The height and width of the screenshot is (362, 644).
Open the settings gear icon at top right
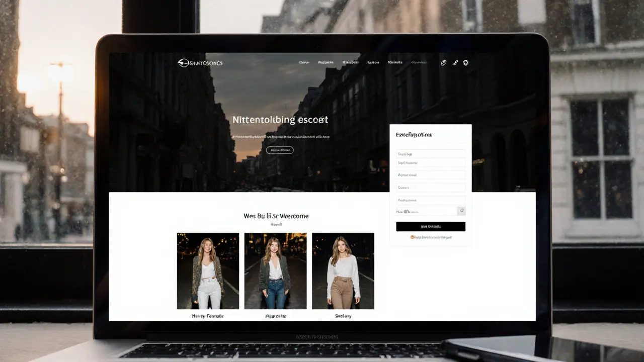pyautogui.click(x=465, y=62)
